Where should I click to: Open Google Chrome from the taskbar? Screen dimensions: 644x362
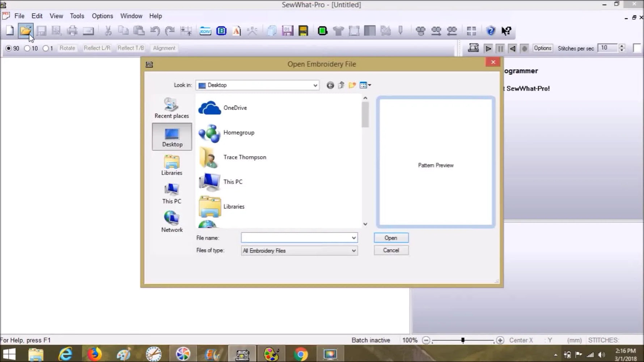click(301, 354)
